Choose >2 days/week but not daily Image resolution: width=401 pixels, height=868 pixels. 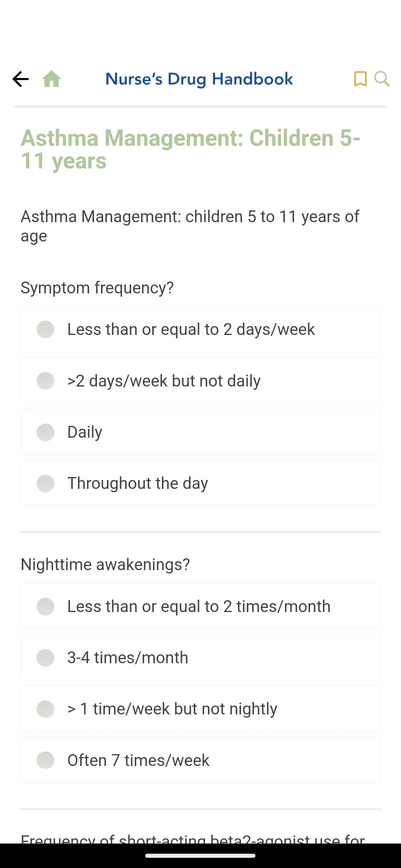coord(200,381)
